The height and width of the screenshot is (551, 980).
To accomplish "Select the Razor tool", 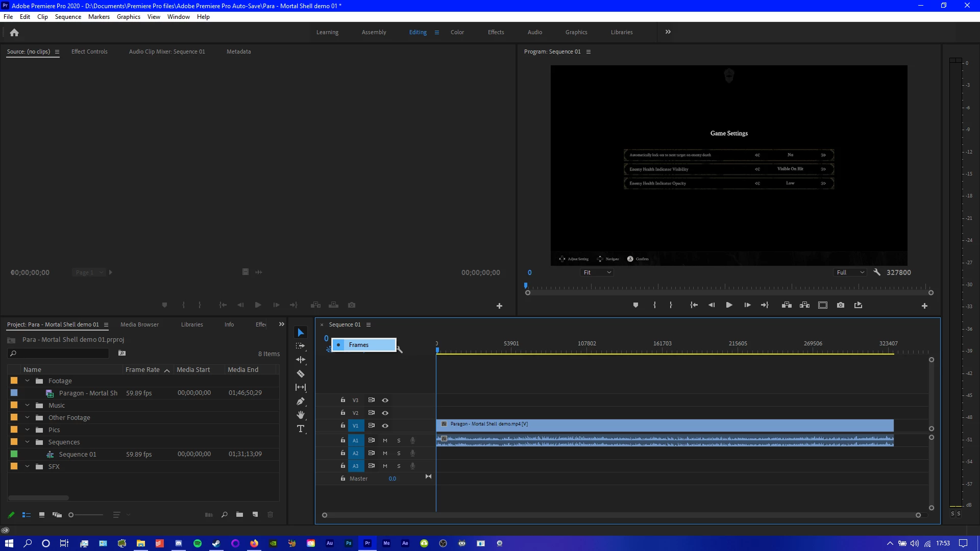I will (301, 373).
